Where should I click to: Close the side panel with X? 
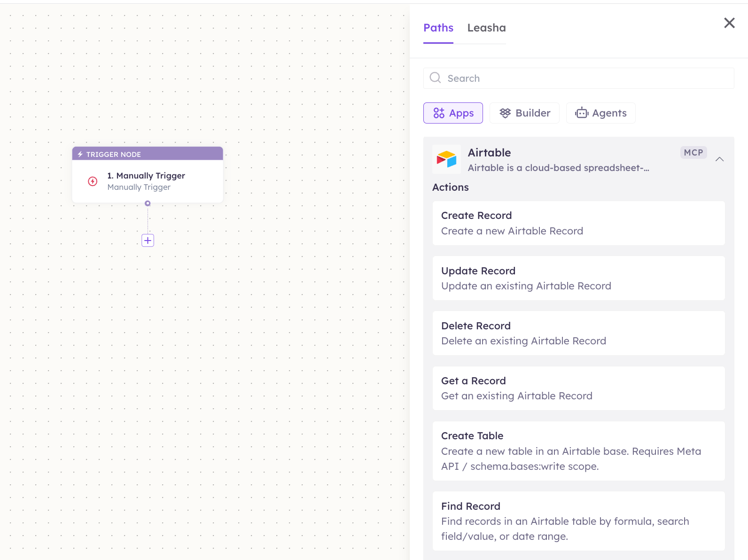pyautogui.click(x=729, y=23)
